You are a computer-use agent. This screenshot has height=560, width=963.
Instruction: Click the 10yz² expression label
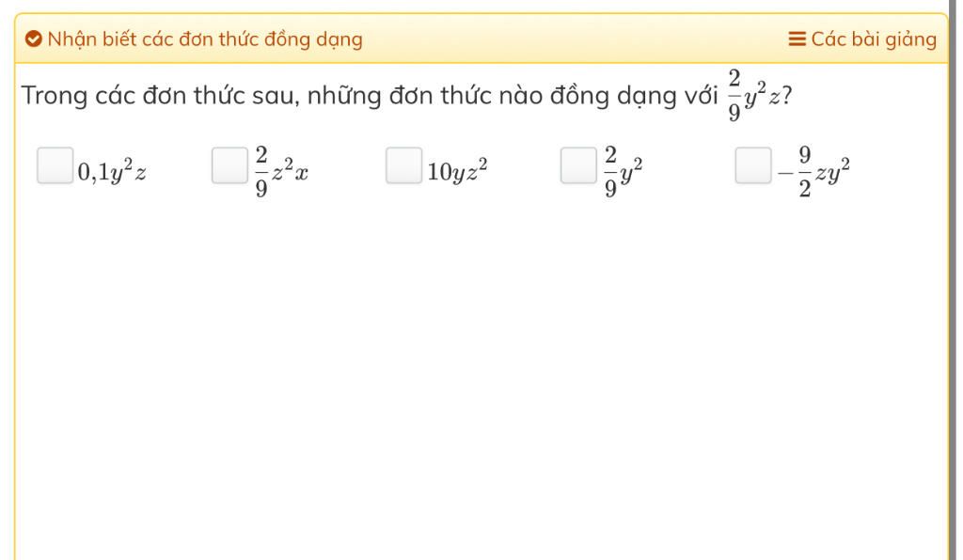458,170
